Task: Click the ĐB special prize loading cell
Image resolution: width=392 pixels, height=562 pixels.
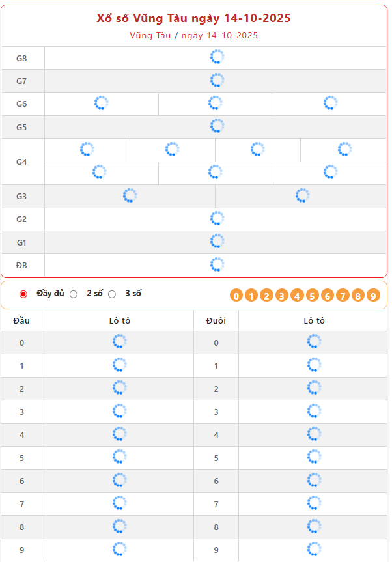Action: pyautogui.click(x=217, y=265)
